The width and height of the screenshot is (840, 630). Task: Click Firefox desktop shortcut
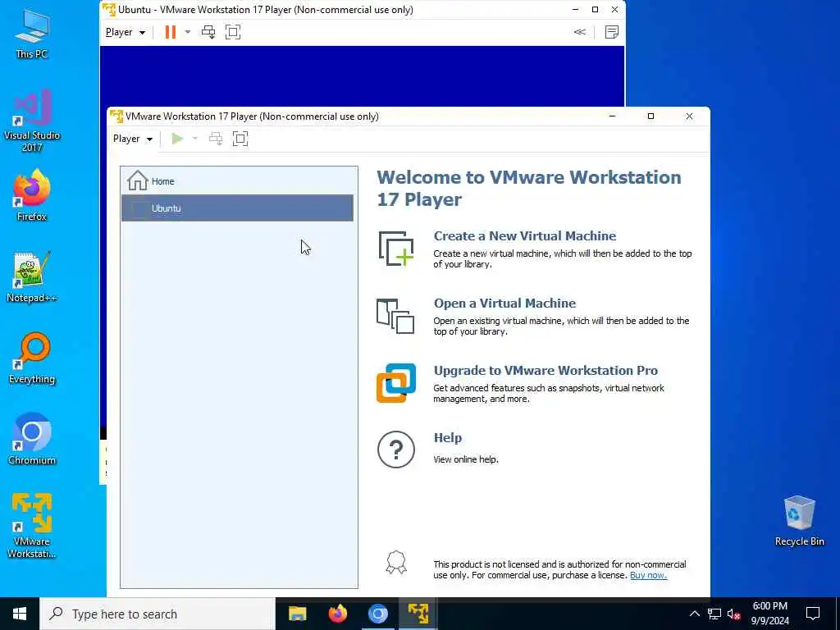[x=32, y=195]
